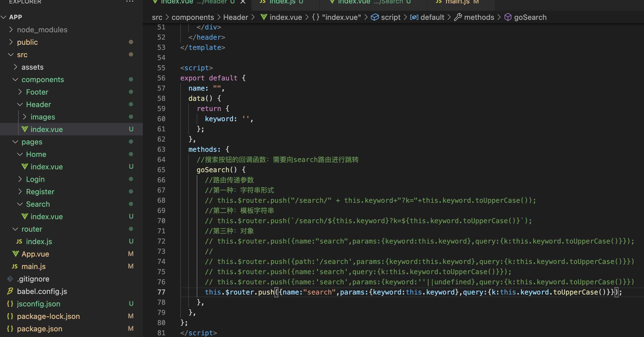Open the router index.js file
The height and width of the screenshot is (337, 644).
point(39,241)
